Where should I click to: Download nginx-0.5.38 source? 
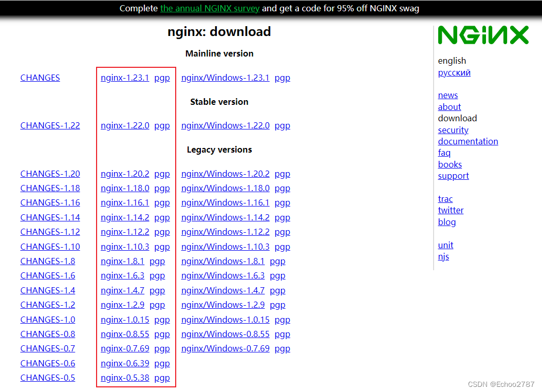pyautogui.click(x=125, y=378)
